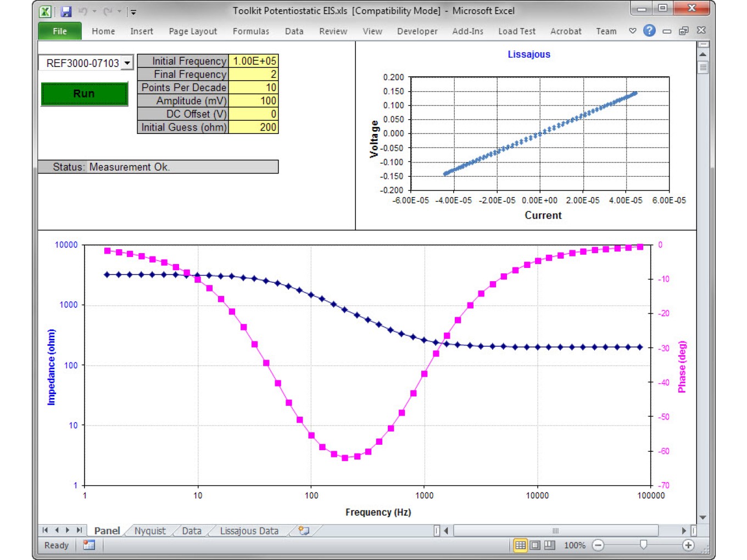This screenshot has height=560, width=747.
Task: Restore the workbook window icon in ribbon
Action: point(684,31)
